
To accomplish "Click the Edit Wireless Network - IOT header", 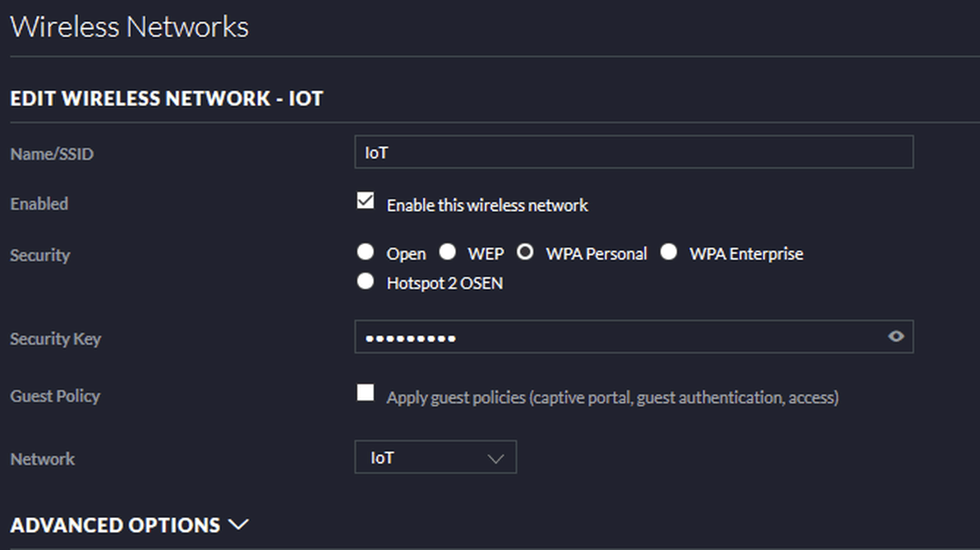I will pyautogui.click(x=167, y=99).
